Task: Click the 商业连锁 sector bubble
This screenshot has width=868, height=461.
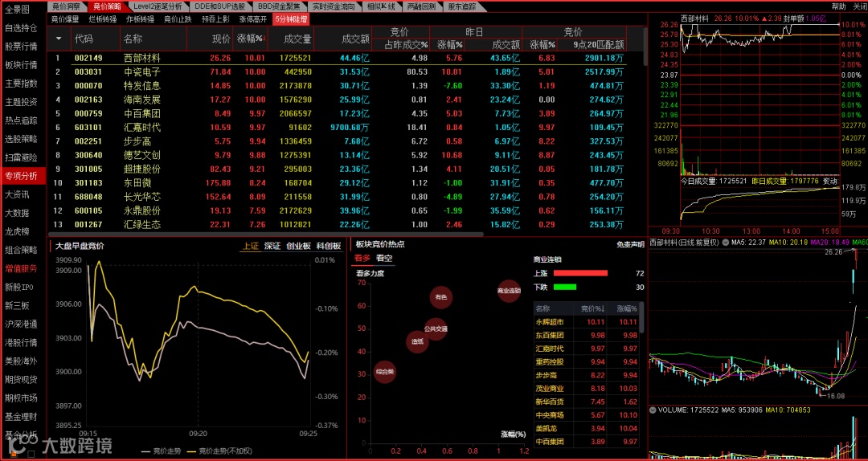Action: pos(510,291)
